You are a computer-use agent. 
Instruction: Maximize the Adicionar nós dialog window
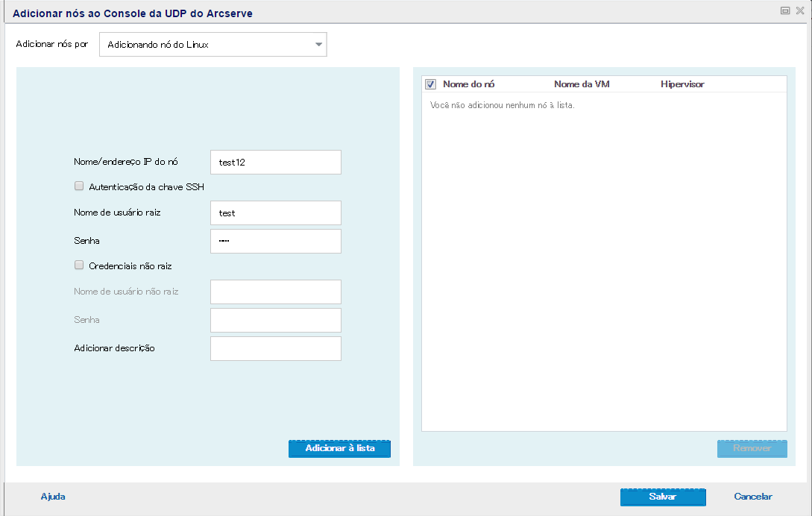785,10
